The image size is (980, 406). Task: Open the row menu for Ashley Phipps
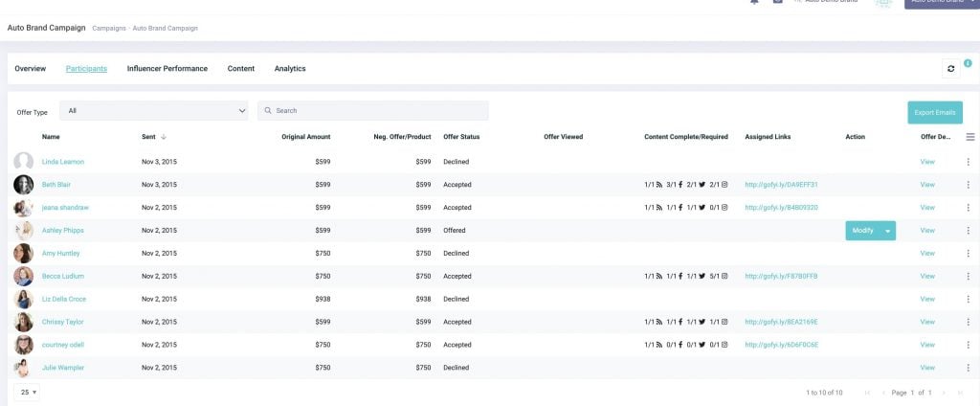pos(968,230)
